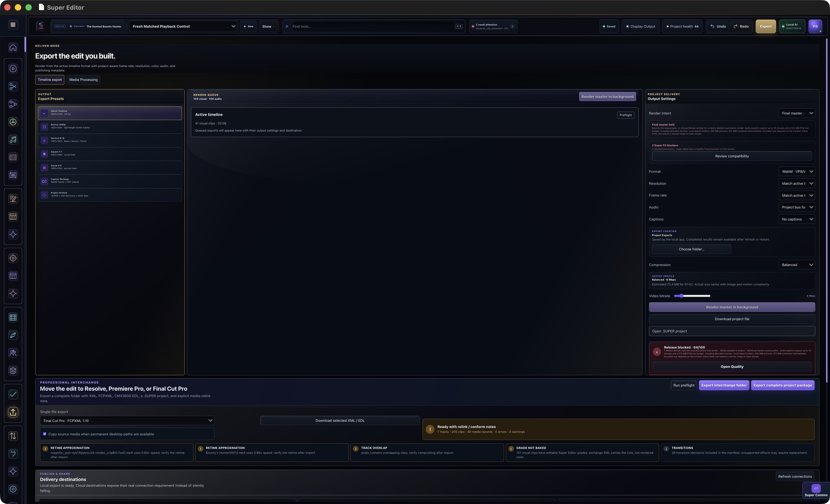
Task: Open the checkmark quality icon in sidebar
Action: click(x=13, y=394)
